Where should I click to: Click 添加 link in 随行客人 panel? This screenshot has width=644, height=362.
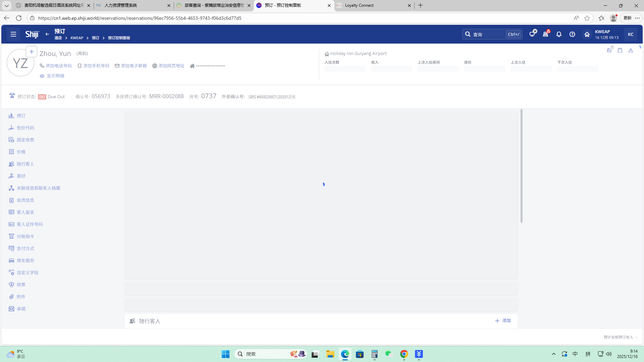pyautogui.click(x=503, y=321)
